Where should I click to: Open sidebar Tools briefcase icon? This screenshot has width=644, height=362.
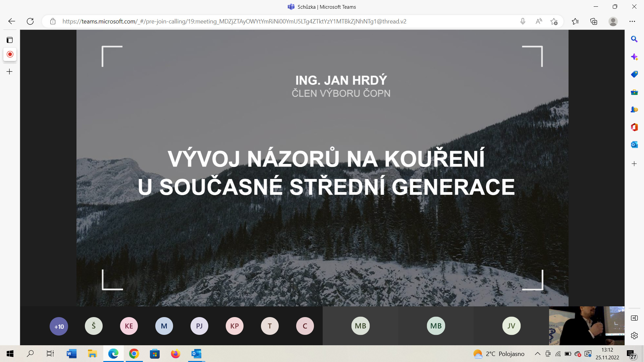[x=634, y=92]
